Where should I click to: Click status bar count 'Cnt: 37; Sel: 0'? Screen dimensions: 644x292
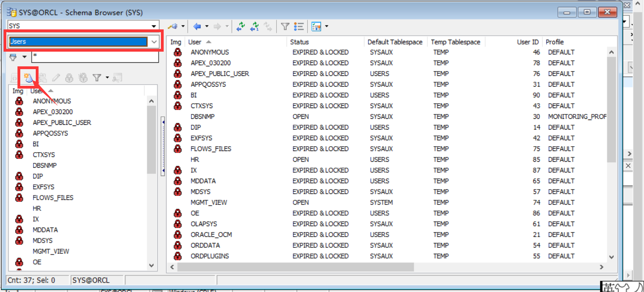pos(31,280)
